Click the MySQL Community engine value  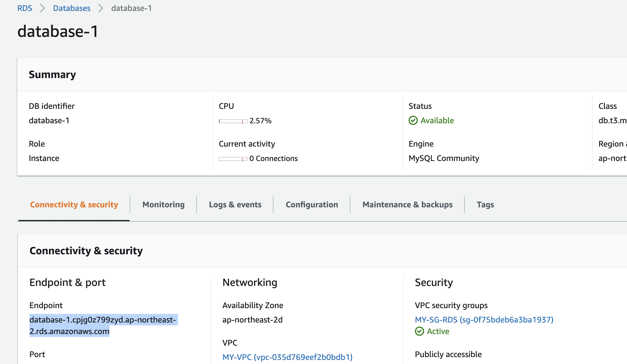[x=444, y=158]
